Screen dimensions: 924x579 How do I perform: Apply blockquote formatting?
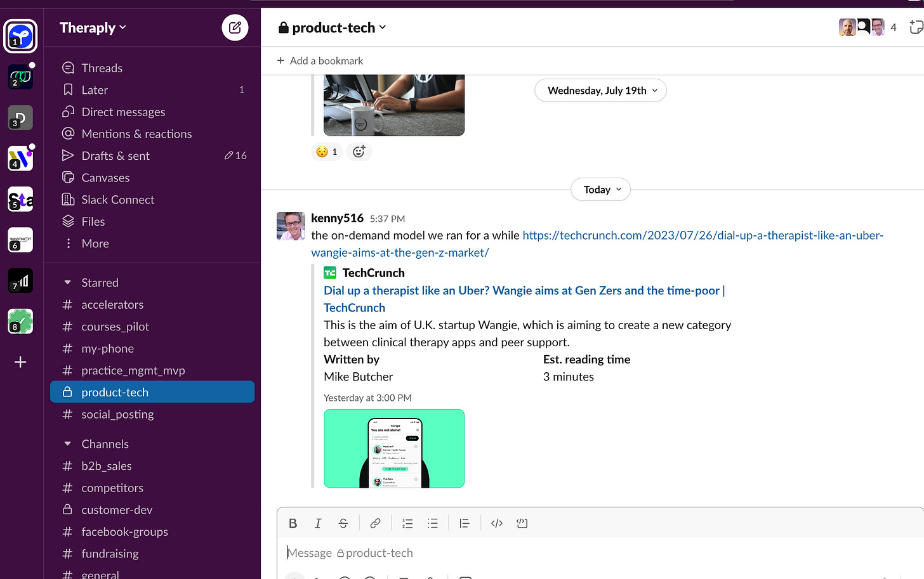[x=465, y=523]
